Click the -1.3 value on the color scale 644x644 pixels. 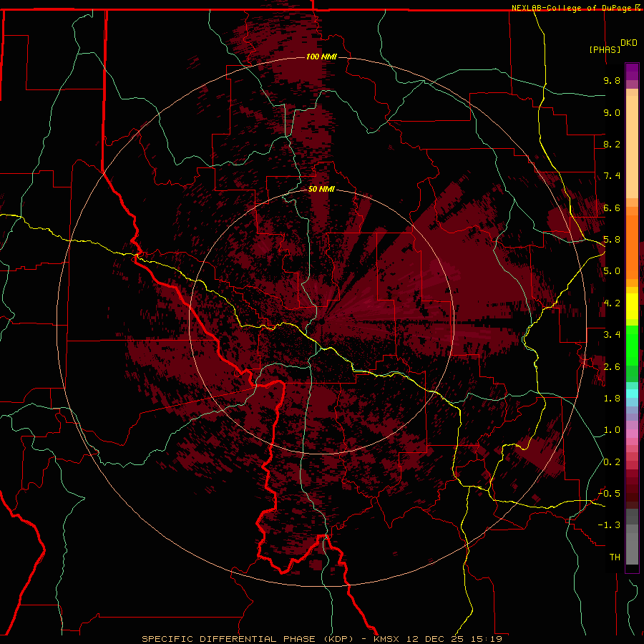tap(610, 525)
